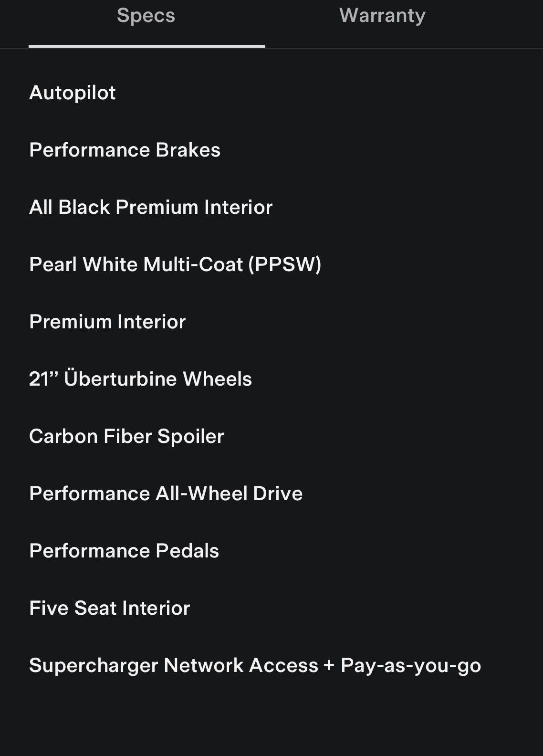543x756 pixels.
Task: Click the Performance Pedals spec
Action: coord(124,551)
